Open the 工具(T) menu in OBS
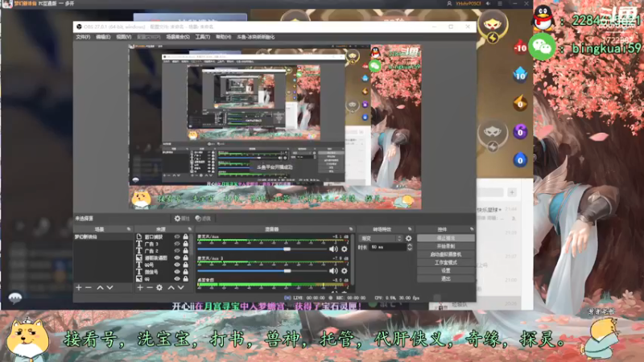The width and height of the screenshot is (644, 362). tap(203, 37)
